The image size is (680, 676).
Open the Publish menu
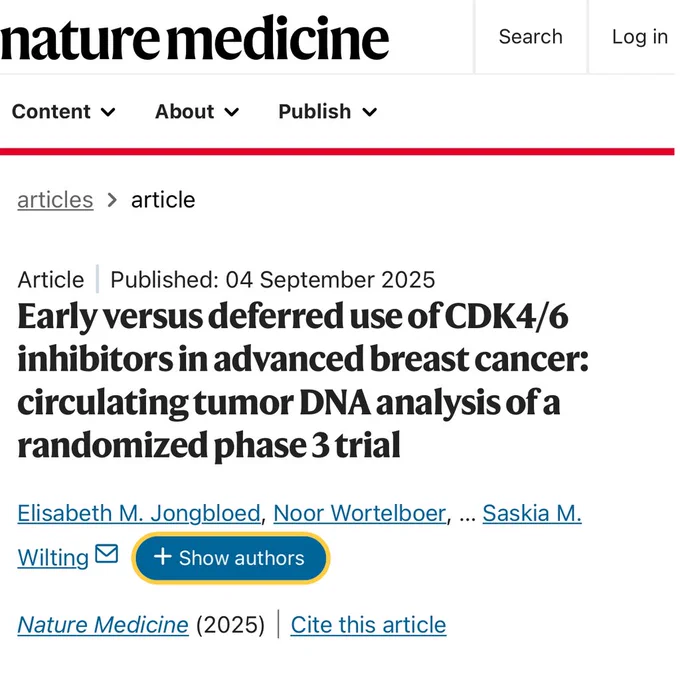point(328,112)
